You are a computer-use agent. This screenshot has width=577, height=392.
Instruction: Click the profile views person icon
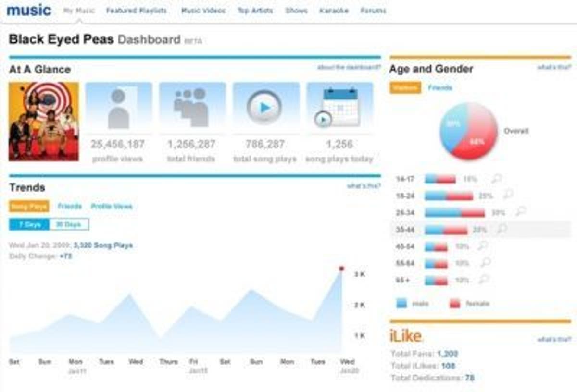point(119,108)
